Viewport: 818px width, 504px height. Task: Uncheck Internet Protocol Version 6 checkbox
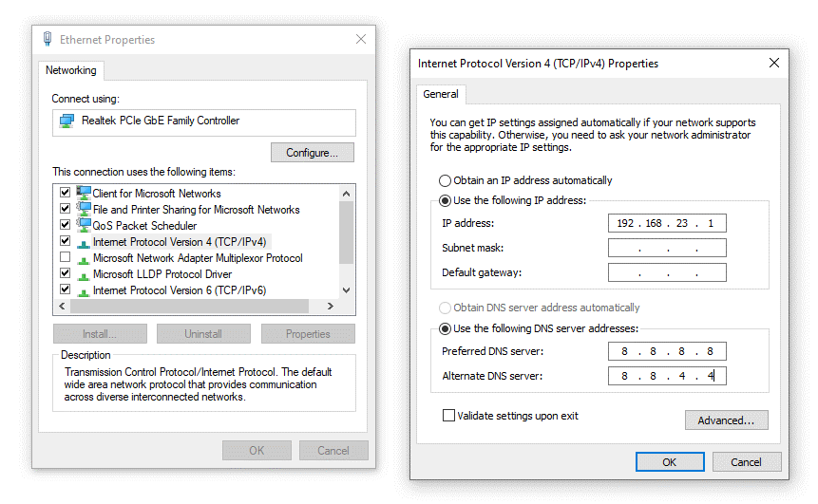pos(65,290)
